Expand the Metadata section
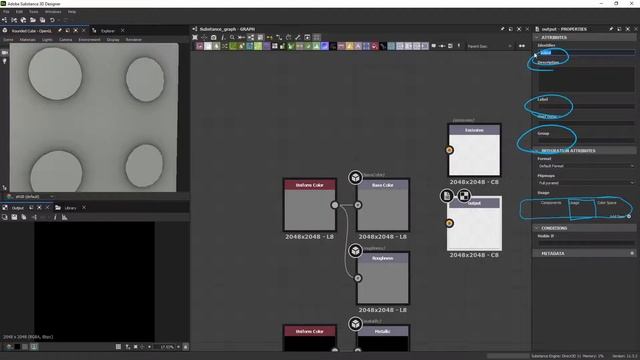This screenshot has height=360, width=640. (584, 253)
